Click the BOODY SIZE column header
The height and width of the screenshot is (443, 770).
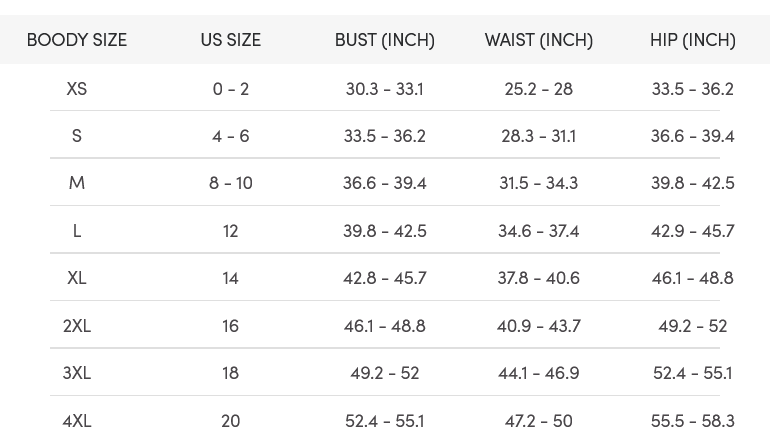(x=77, y=40)
